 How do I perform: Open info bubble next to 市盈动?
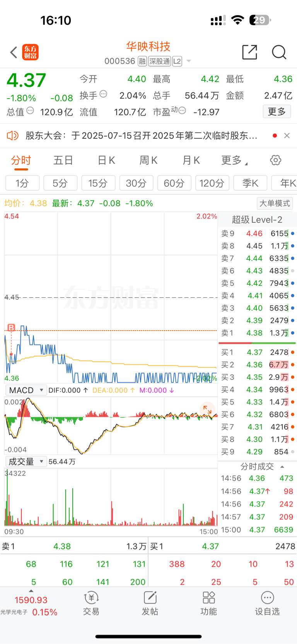point(182,111)
